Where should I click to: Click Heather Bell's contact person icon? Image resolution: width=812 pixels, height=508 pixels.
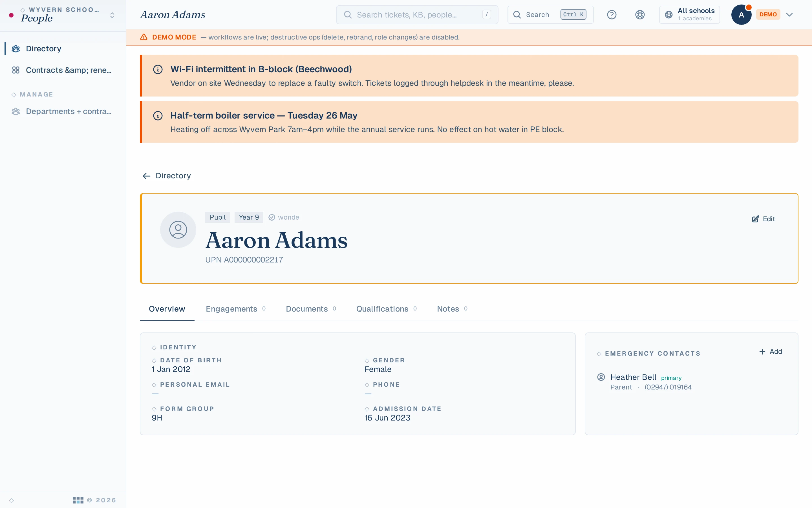pos(601,377)
